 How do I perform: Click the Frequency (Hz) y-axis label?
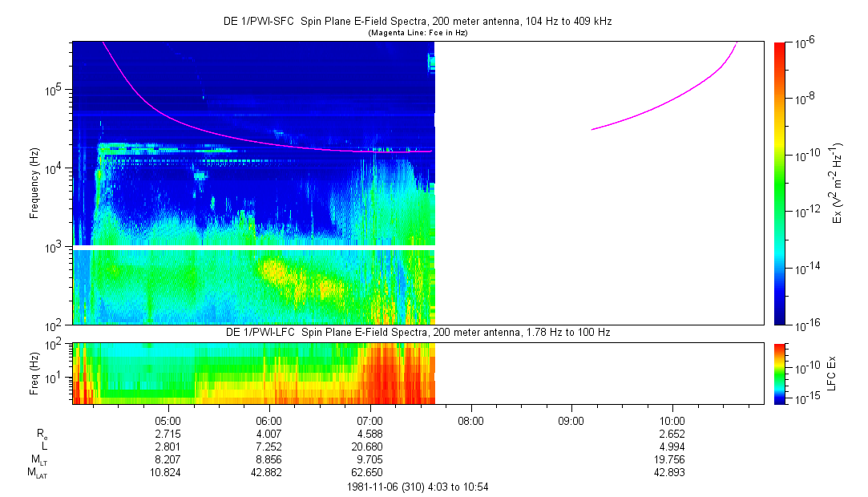point(34,183)
